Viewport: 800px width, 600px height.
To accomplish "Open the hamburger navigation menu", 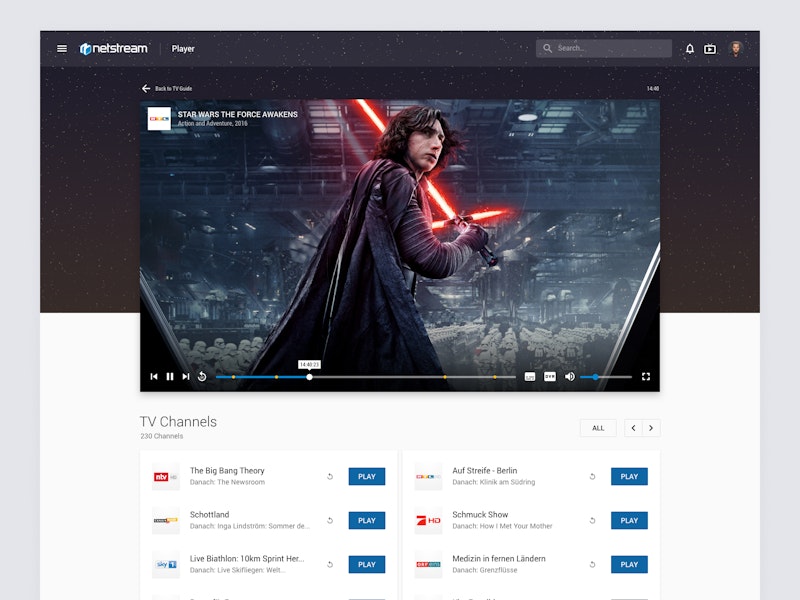I will 62,48.
